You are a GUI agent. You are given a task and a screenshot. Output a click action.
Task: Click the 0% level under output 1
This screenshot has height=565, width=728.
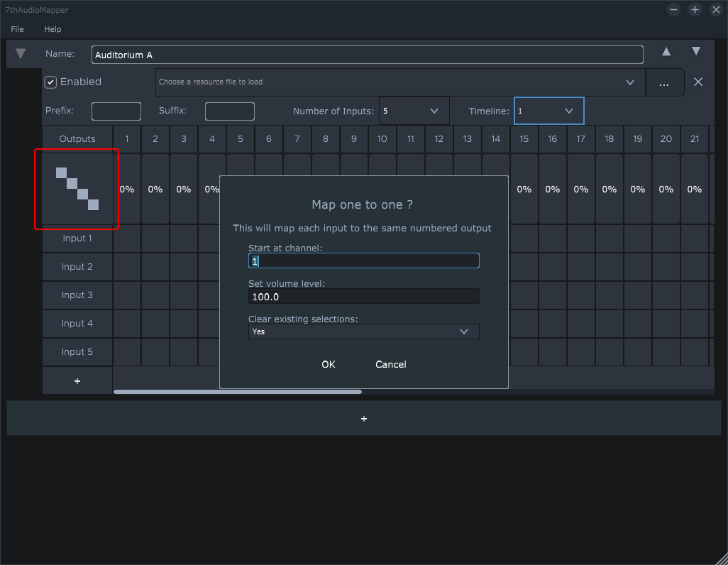[x=127, y=189]
